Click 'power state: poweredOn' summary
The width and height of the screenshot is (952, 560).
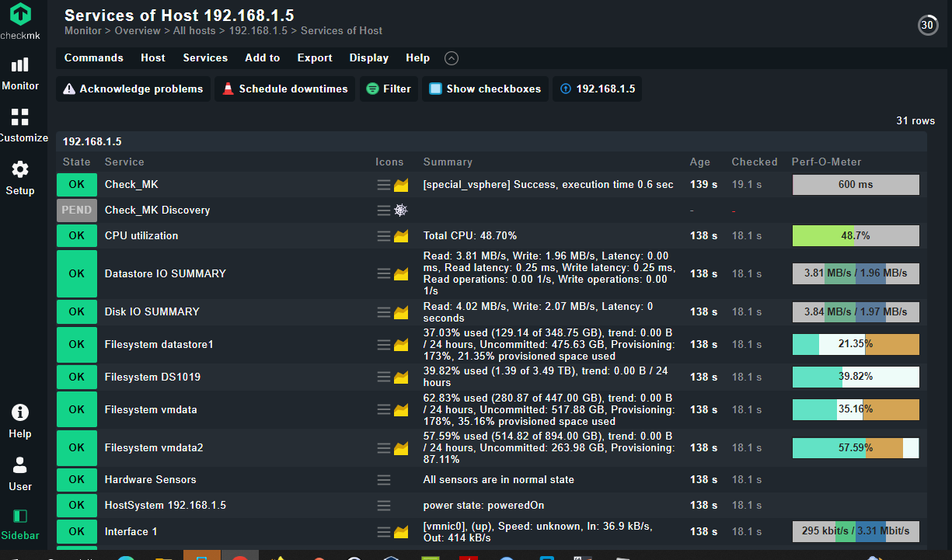(484, 506)
